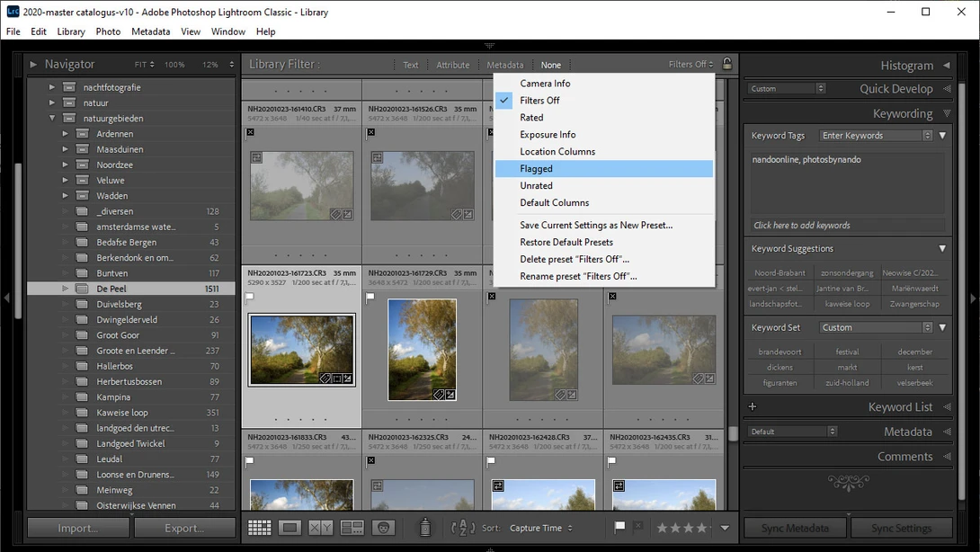This screenshot has width=980, height=552.
Task: Collapse the natuurgebieden folder
Action: [x=52, y=118]
